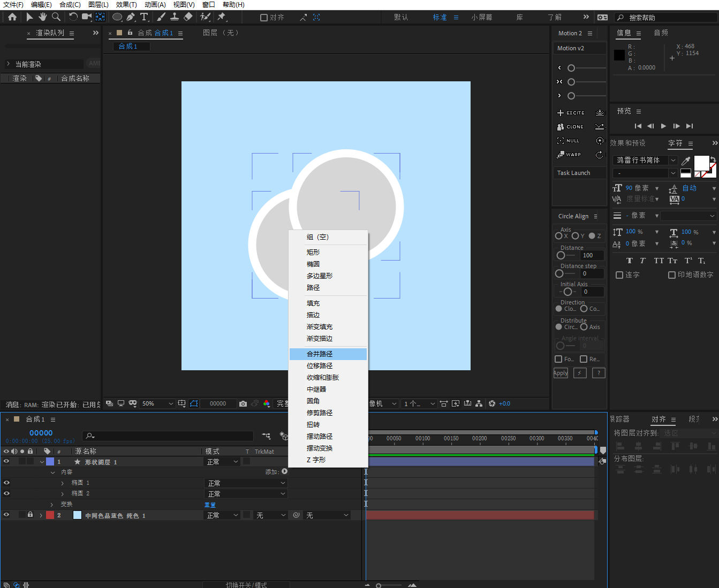Screen dimensions: 719x588
Task: Choose 位移路径 from the add menu
Action: point(328,366)
